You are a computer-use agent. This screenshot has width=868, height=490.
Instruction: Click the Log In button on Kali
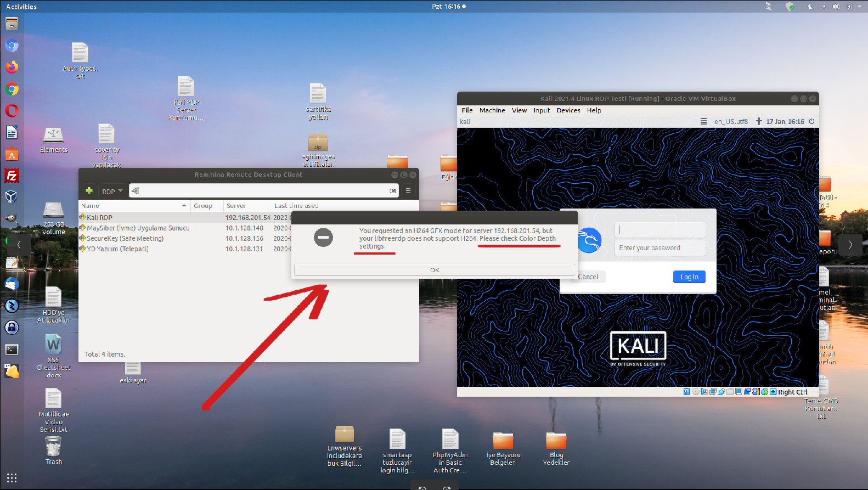(x=689, y=277)
